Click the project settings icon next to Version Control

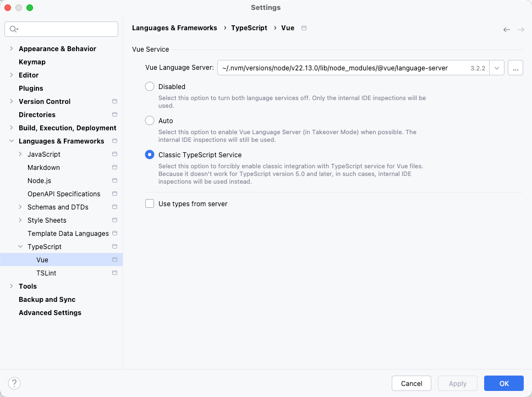pos(114,102)
